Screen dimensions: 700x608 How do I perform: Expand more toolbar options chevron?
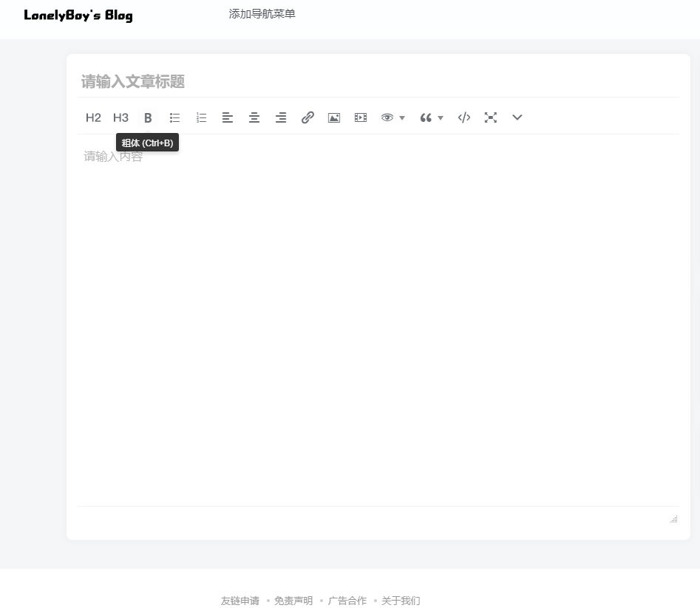pos(517,117)
